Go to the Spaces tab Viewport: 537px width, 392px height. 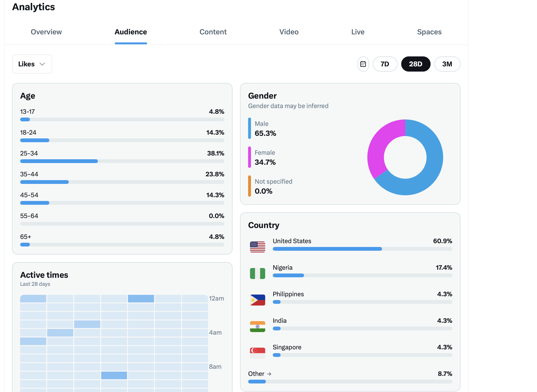tap(429, 32)
